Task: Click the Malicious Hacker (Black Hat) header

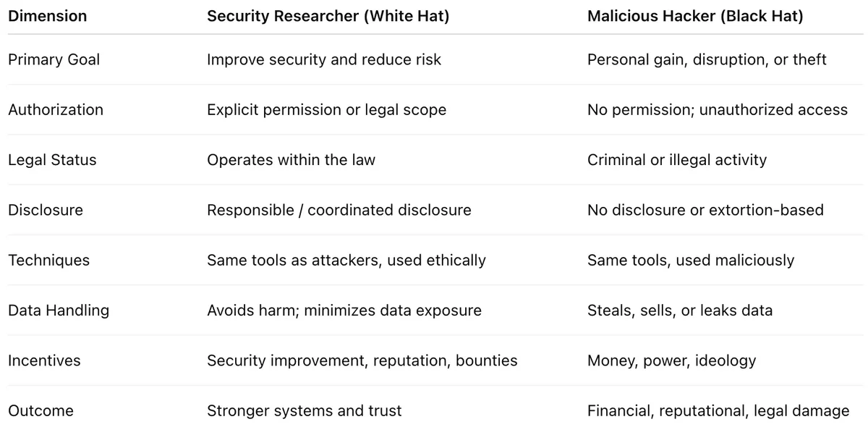Action: tap(694, 16)
